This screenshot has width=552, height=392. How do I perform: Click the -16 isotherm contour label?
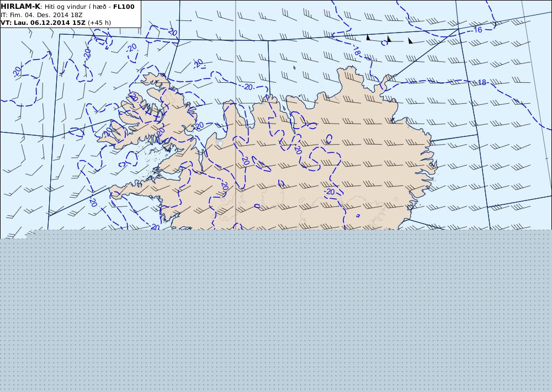pos(477,30)
